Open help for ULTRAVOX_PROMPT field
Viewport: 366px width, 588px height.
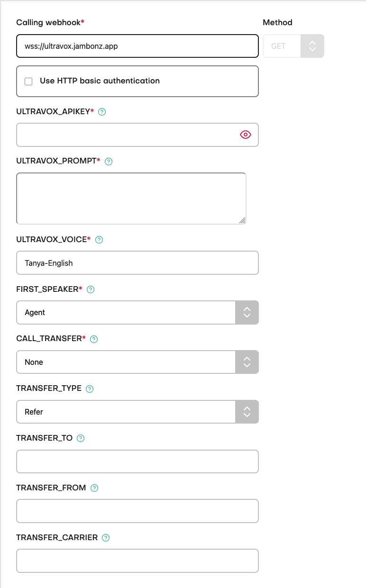108,162
